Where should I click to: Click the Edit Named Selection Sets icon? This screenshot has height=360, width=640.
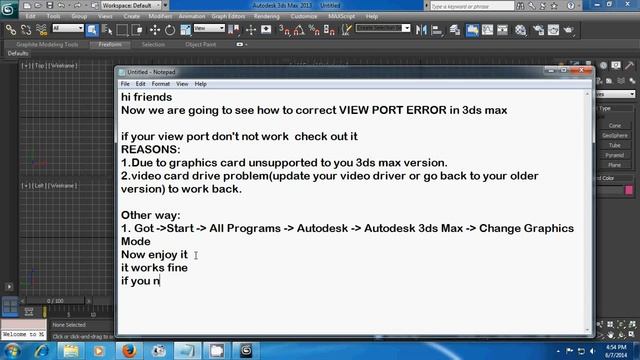[347, 30]
